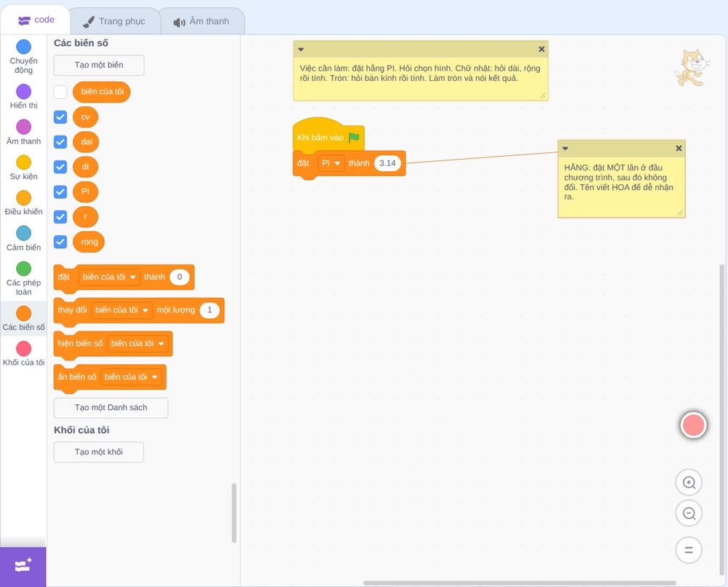This screenshot has width=728, height=587.
Task: Click the 'Tạo một Danh sách' button
Action: [111, 408]
